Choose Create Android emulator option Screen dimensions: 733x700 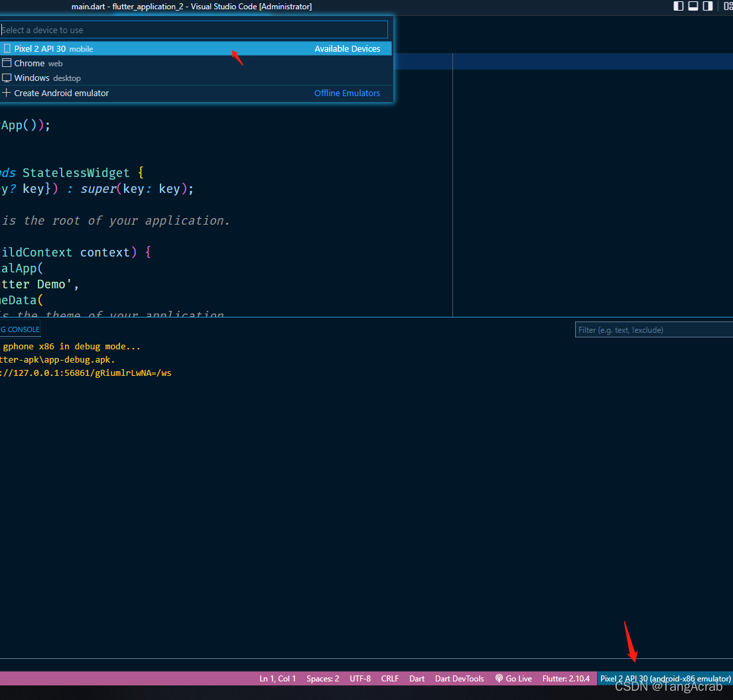click(196, 93)
